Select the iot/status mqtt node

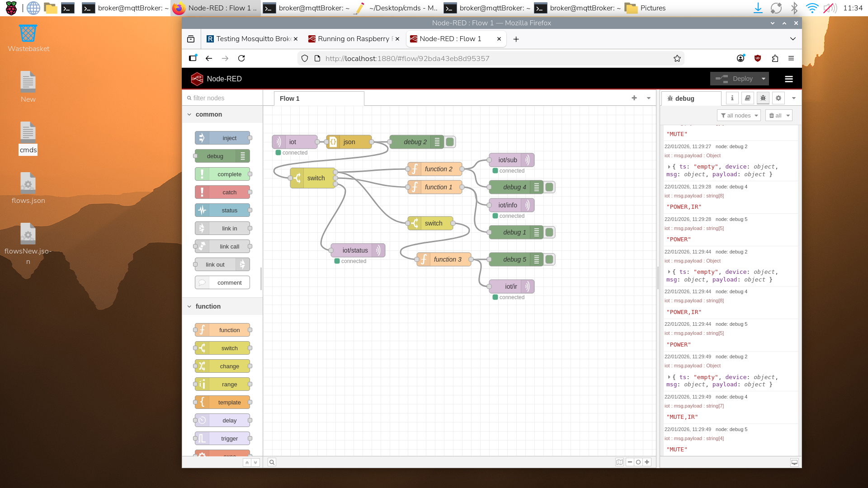coord(358,250)
